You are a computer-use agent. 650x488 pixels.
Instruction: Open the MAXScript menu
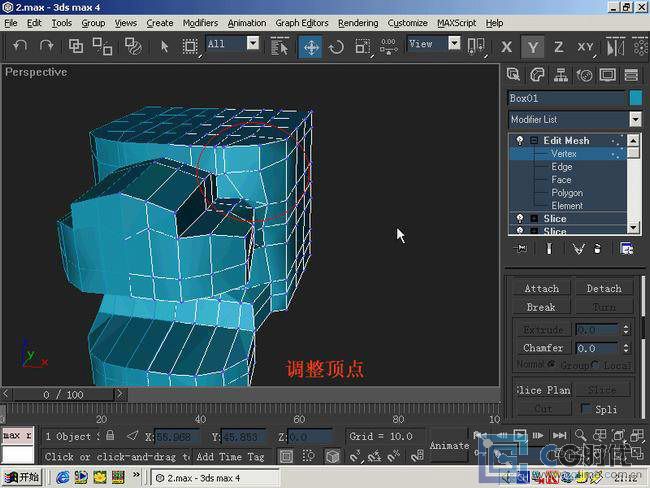coord(456,23)
